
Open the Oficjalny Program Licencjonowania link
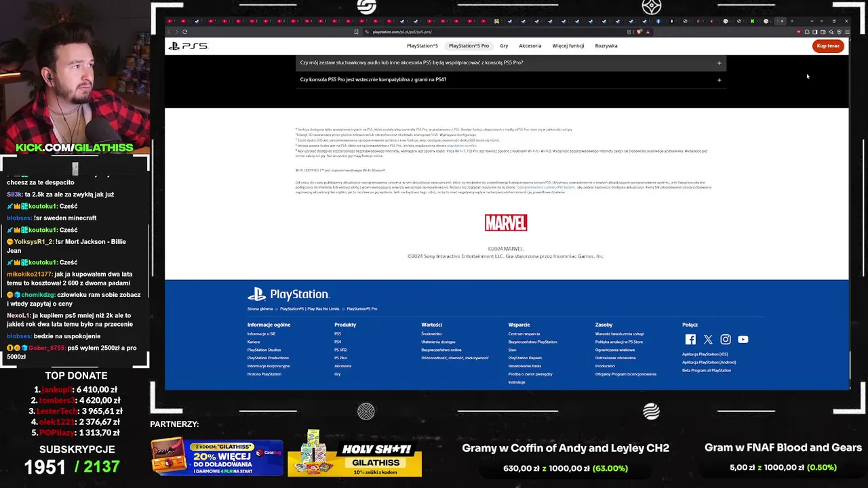(x=626, y=374)
